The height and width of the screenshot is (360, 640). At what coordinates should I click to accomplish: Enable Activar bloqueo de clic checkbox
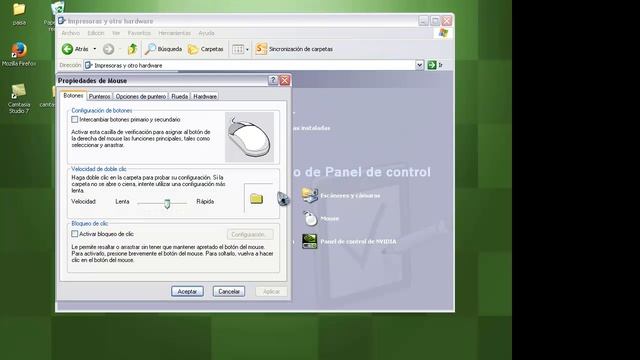pyautogui.click(x=74, y=234)
